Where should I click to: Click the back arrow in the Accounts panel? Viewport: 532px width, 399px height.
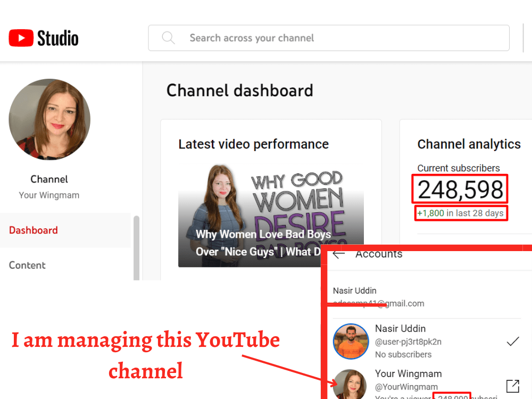tap(339, 254)
